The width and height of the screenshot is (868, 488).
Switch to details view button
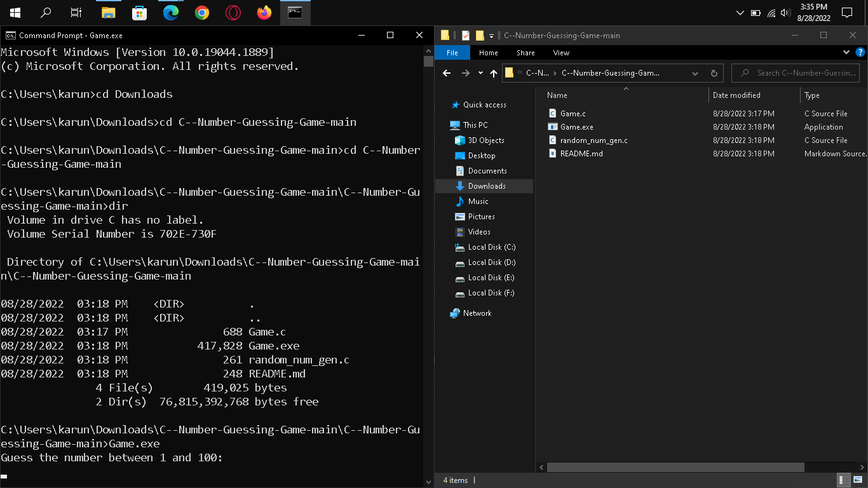tap(844, 480)
